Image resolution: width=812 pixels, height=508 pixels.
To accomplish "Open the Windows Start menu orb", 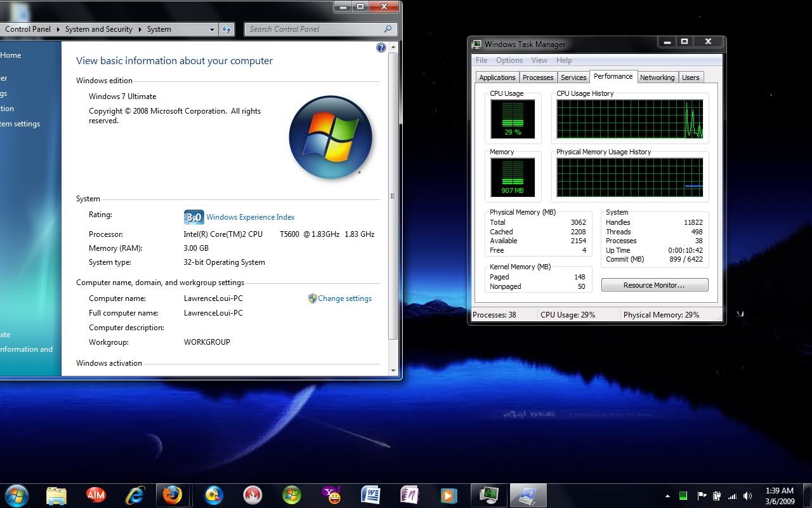I will [x=16, y=495].
